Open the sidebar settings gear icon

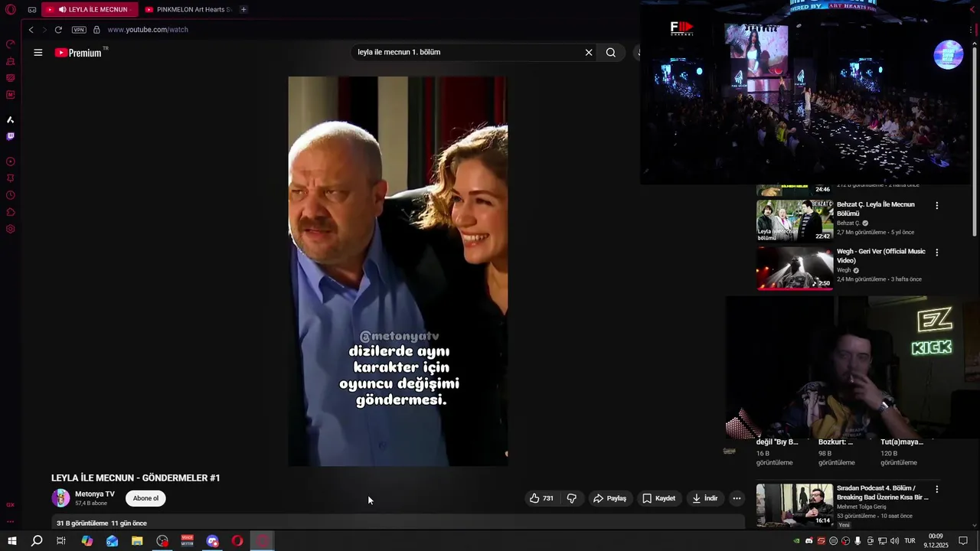coord(10,229)
